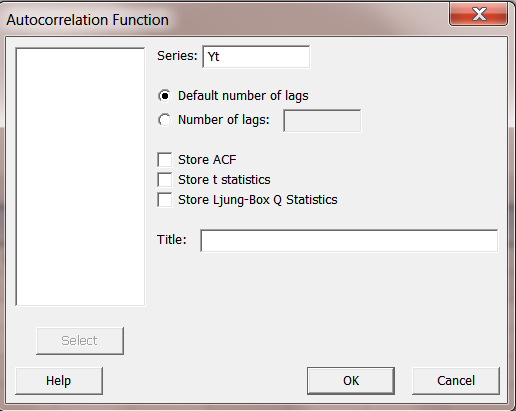Click the 'Store Ljung-Box Q Statistics' label
The width and height of the screenshot is (516, 411).
258,200
